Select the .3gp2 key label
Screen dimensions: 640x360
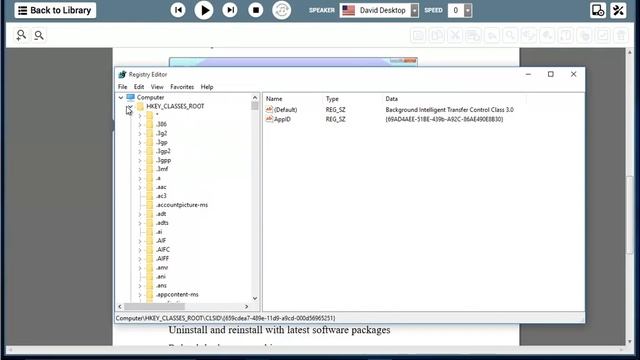(x=164, y=151)
